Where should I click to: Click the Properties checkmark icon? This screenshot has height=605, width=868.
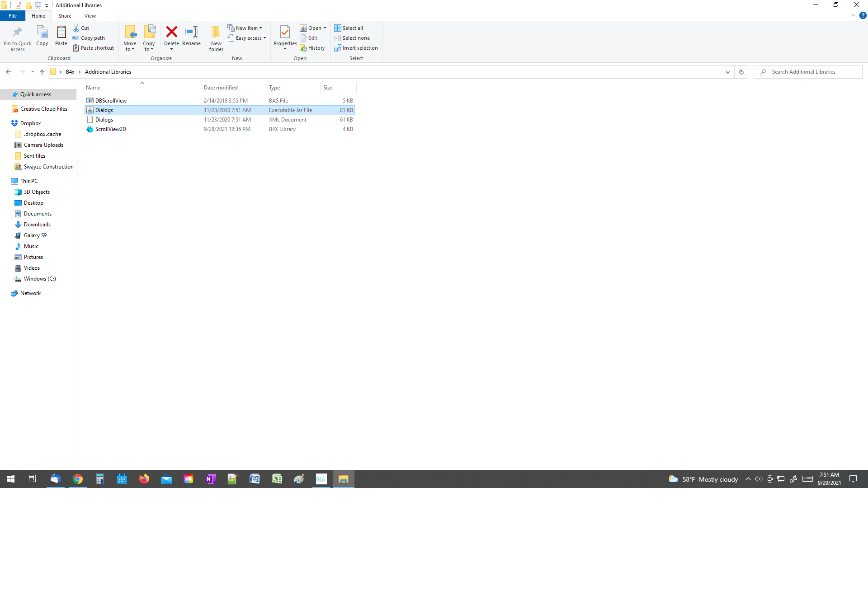tap(285, 32)
